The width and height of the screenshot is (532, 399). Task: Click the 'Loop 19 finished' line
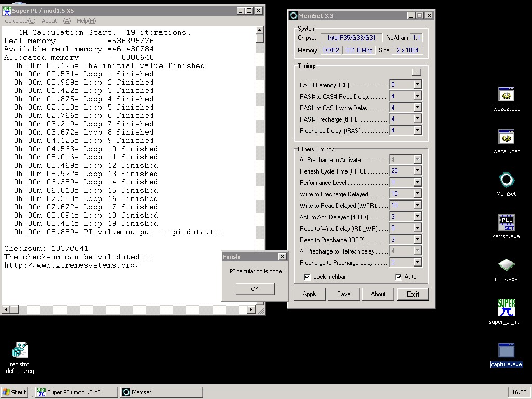click(x=86, y=223)
